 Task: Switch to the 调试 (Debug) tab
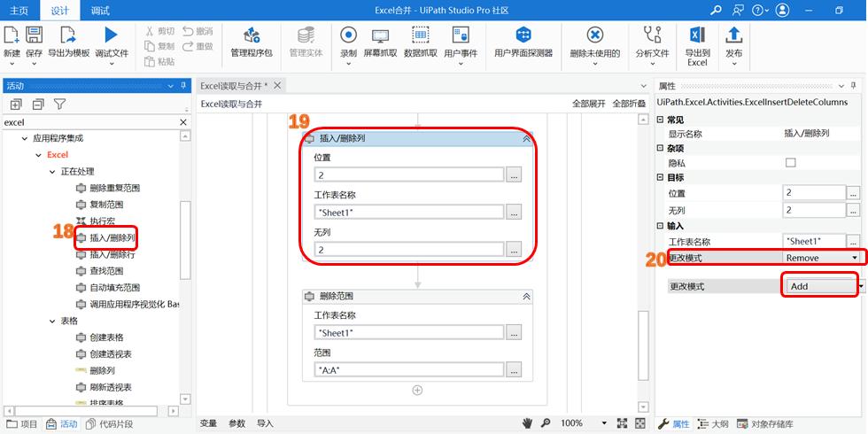pyautogui.click(x=100, y=11)
